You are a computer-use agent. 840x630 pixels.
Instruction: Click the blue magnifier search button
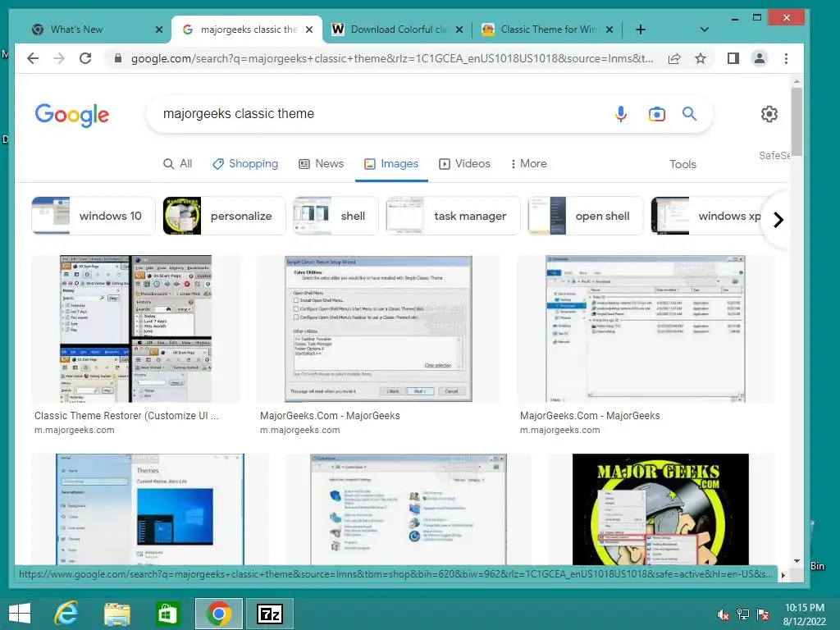689,113
